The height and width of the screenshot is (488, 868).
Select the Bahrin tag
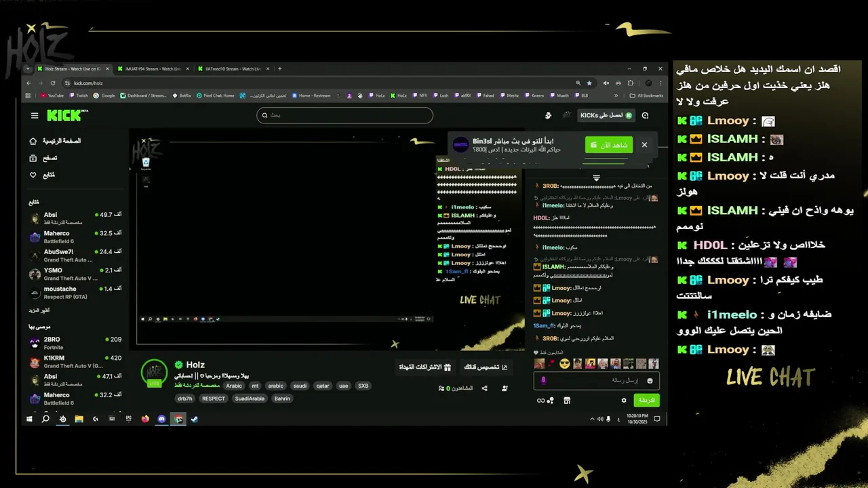(282, 399)
